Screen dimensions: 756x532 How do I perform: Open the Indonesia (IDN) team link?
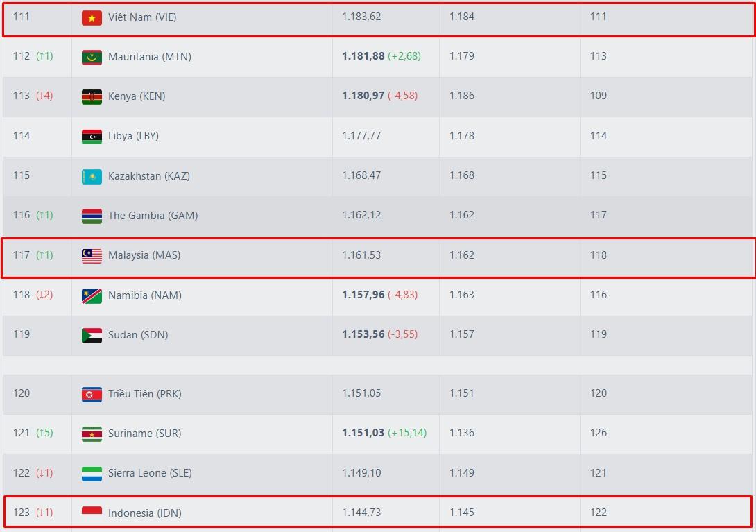point(145,513)
